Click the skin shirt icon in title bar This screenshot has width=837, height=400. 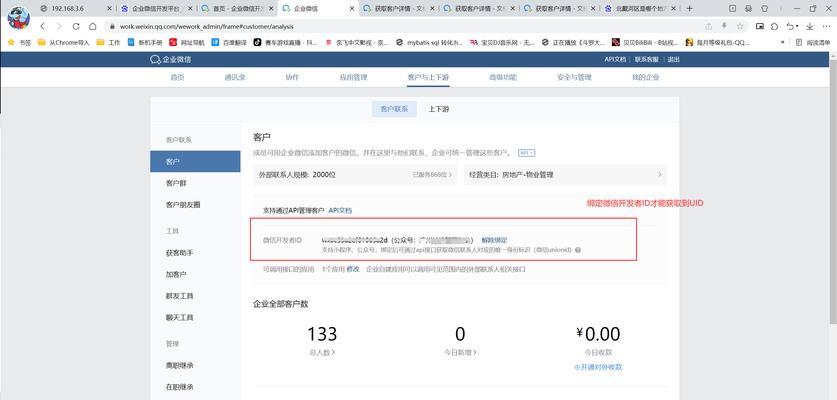[x=764, y=9]
